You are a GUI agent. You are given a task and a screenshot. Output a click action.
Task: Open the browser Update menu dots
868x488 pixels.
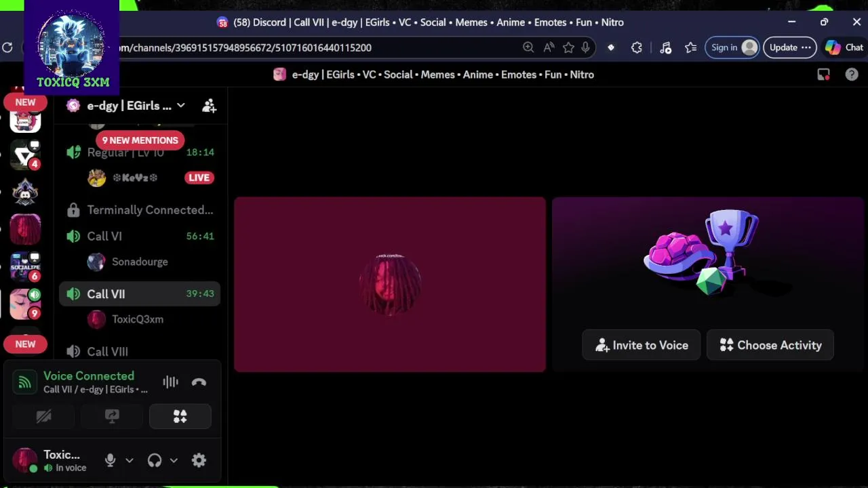(x=806, y=47)
